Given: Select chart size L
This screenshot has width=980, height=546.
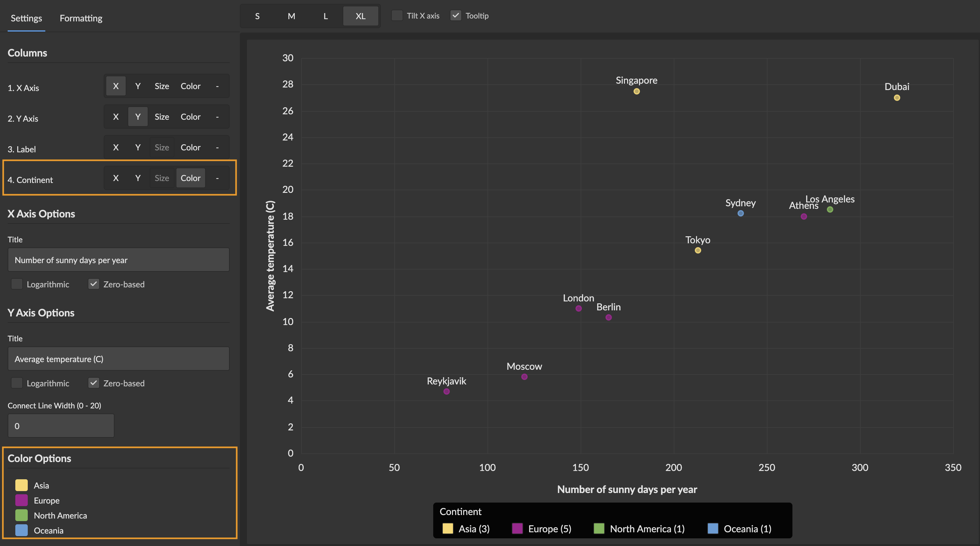Looking at the screenshot, I should point(326,16).
